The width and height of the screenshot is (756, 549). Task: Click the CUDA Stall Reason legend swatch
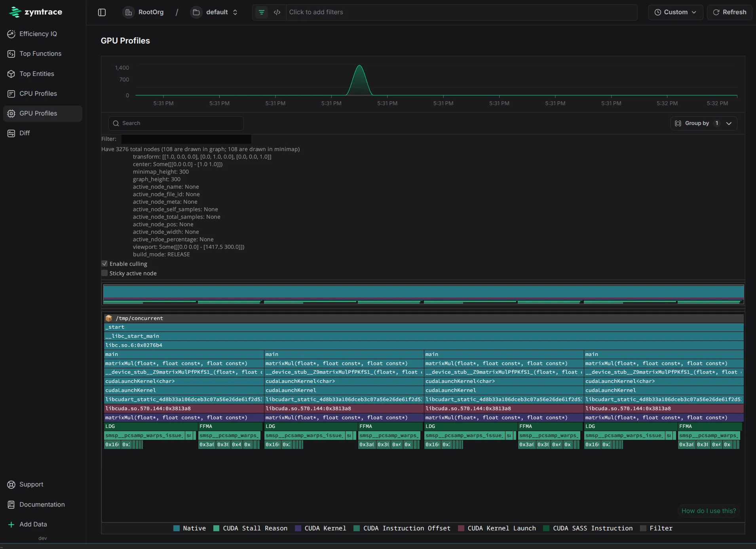(216, 528)
